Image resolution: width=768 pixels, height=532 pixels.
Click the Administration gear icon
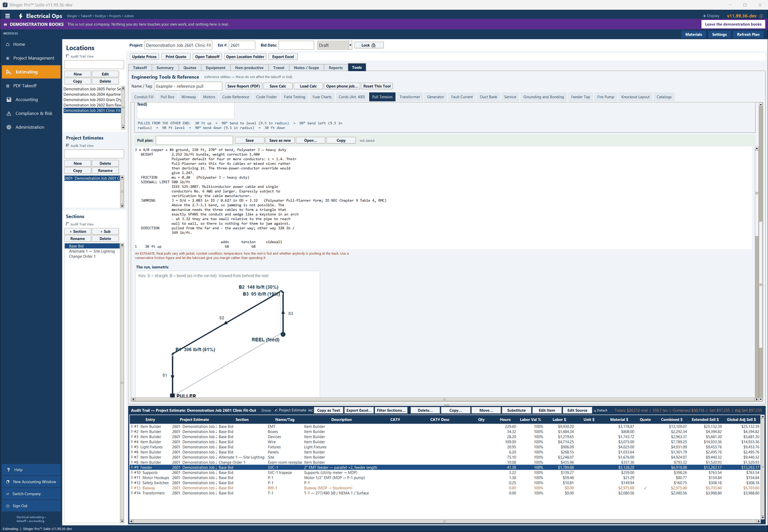coord(9,127)
